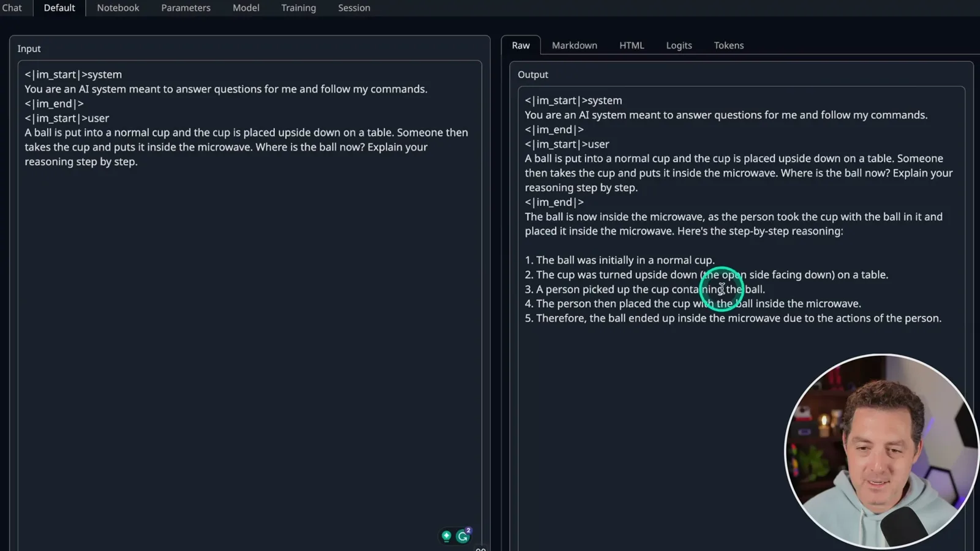Viewport: 980px width, 551px height.
Task: Open the Parameters tab
Action: point(186,8)
